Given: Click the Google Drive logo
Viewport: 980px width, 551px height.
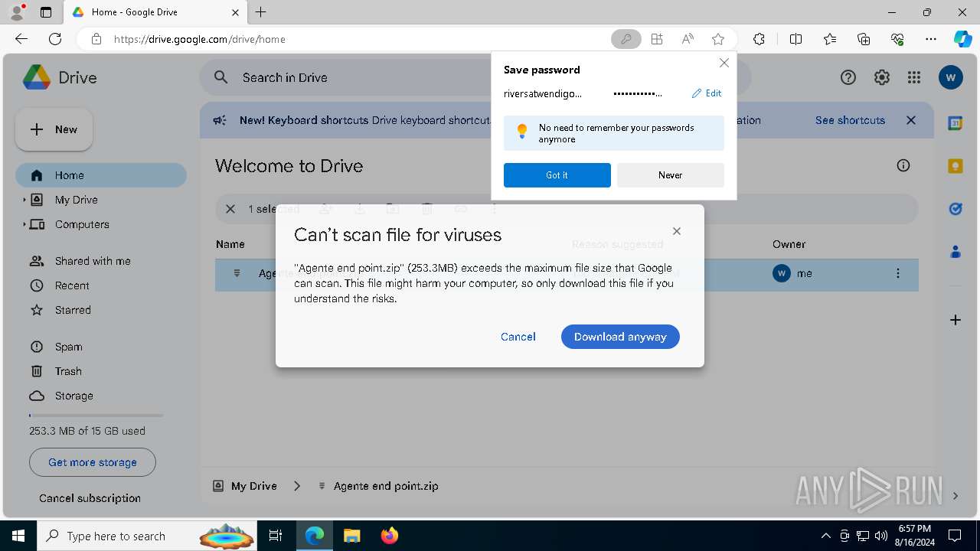Looking at the screenshot, I should 37,77.
